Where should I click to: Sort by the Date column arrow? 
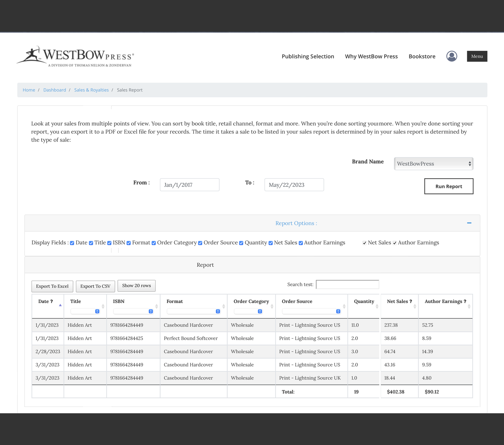[60, 305]
